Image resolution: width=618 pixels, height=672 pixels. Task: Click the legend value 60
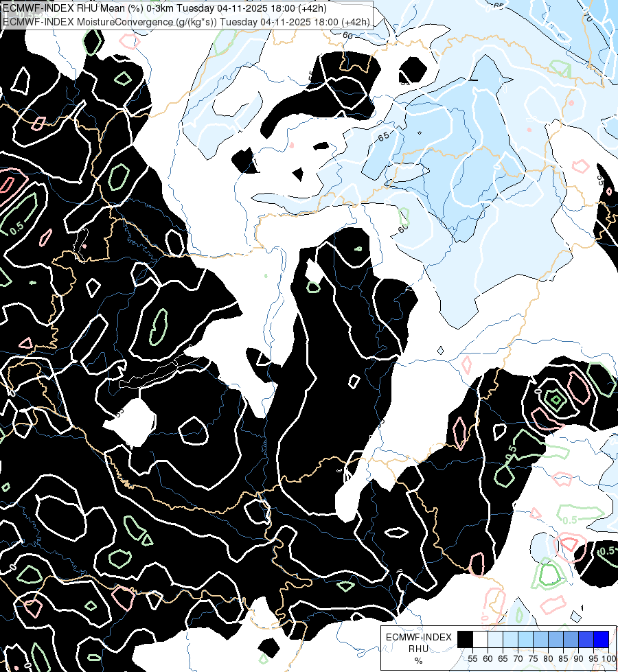(488, 659)
